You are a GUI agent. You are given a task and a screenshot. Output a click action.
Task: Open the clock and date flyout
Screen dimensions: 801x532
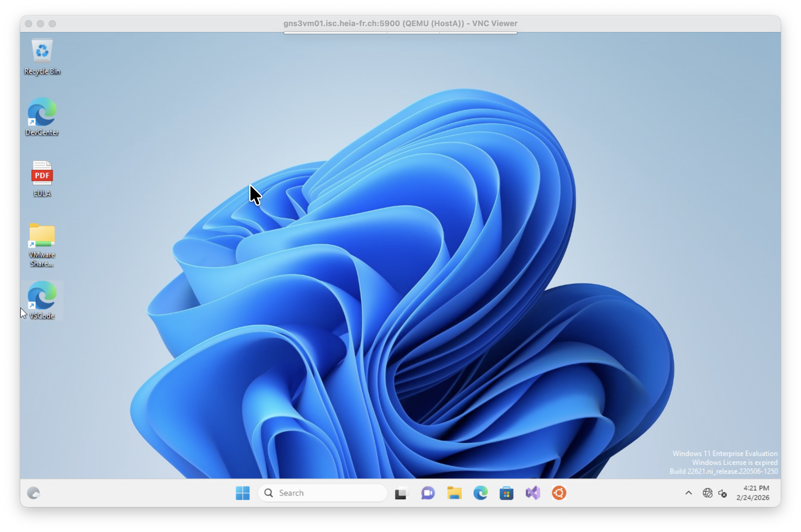pos(753,493)
